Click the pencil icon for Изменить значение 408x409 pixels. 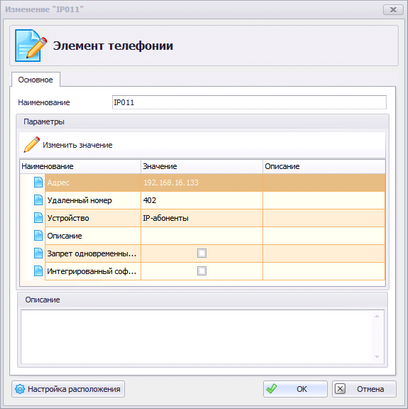[32, 145]
